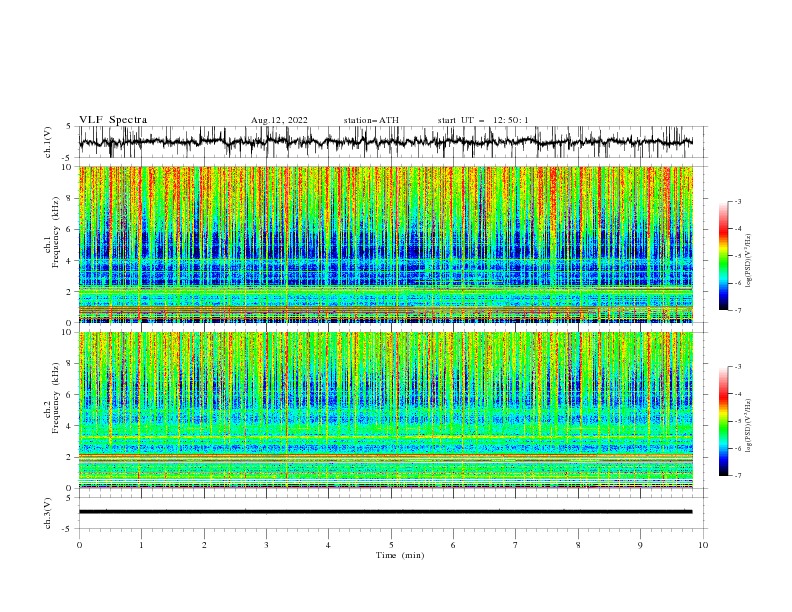
Task: Click the "5" voltage tick of ch.1(V) axis
Action: pyautogui.click(x=69, y=126)
